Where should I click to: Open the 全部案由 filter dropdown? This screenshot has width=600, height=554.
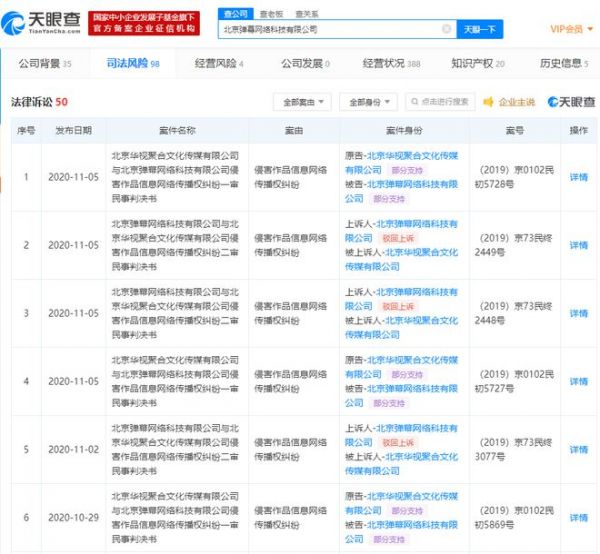pyautogui.click(x=302, y=102)
